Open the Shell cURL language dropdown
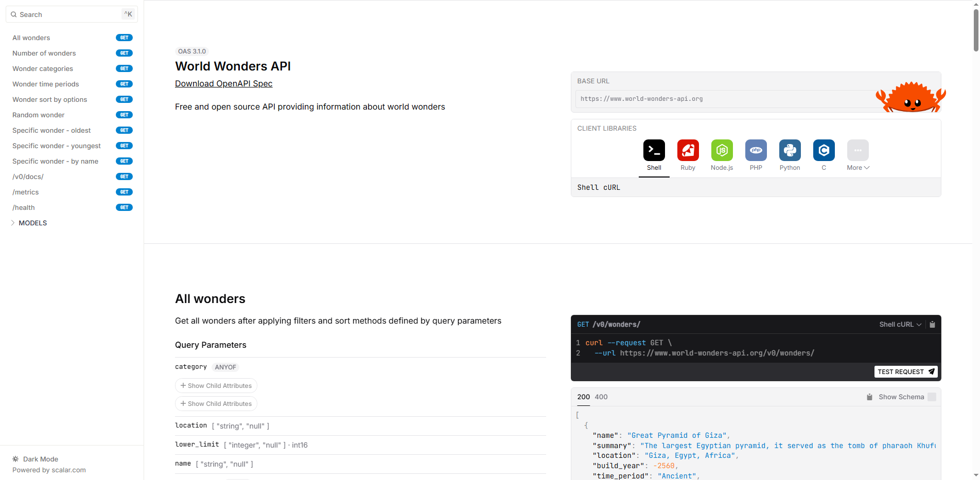Viewport: 980px width, 480px height. click(x=900, y=324)
